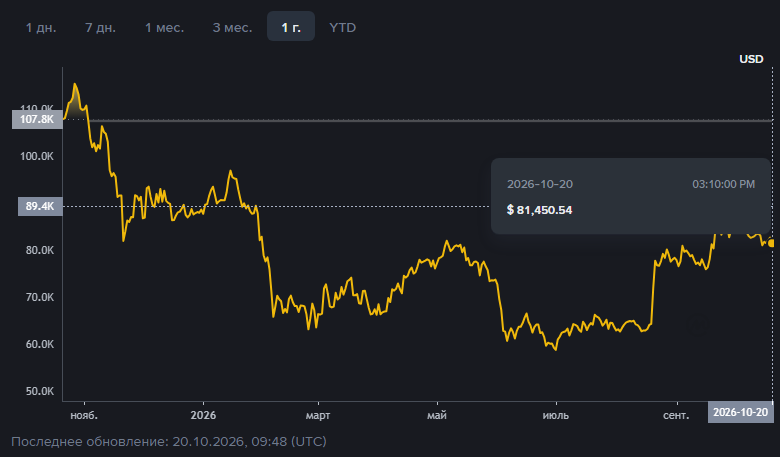Switch to the 7 дн. range
The image size is (780, 457).
[100, 28]
